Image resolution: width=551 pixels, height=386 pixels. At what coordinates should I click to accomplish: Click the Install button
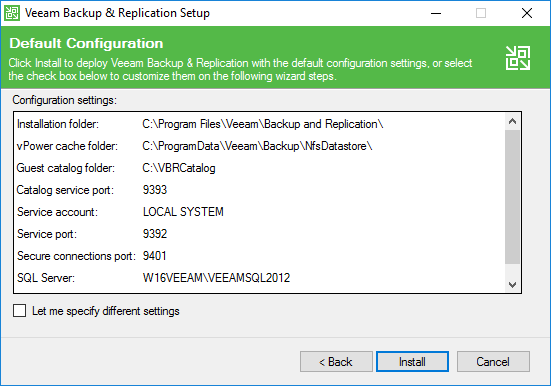coord(412,361)
